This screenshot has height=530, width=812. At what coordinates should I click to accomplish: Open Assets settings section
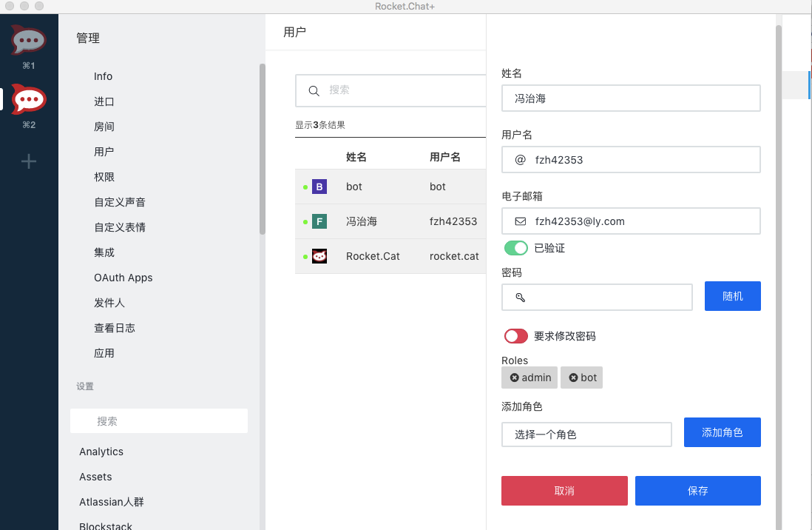coord(96,477)
